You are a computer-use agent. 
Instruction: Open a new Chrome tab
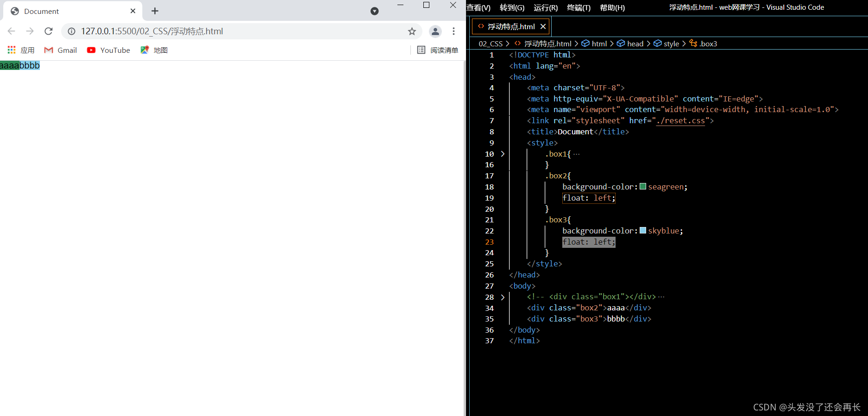pos(155,11)
